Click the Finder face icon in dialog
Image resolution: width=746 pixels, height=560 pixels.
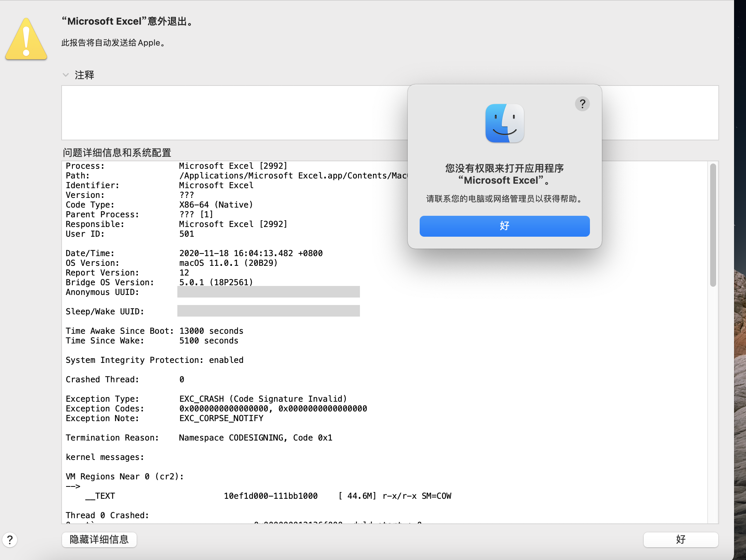coord(504,123)
